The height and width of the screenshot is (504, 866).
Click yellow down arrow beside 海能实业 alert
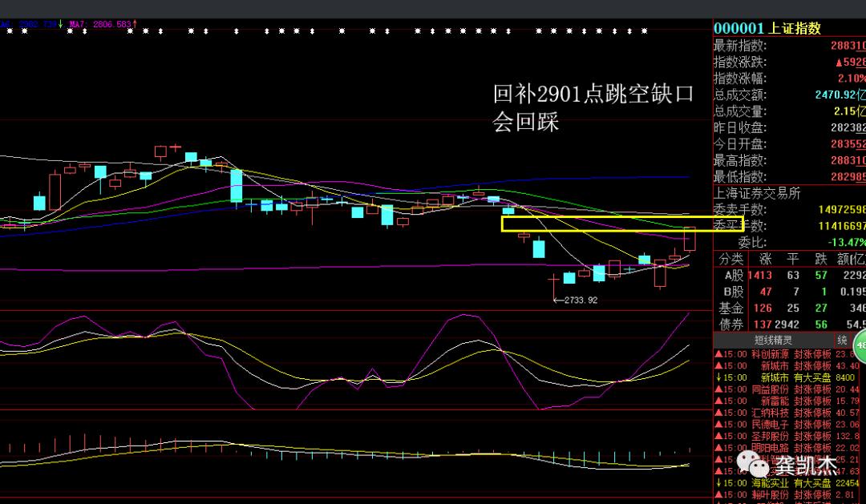717,483
